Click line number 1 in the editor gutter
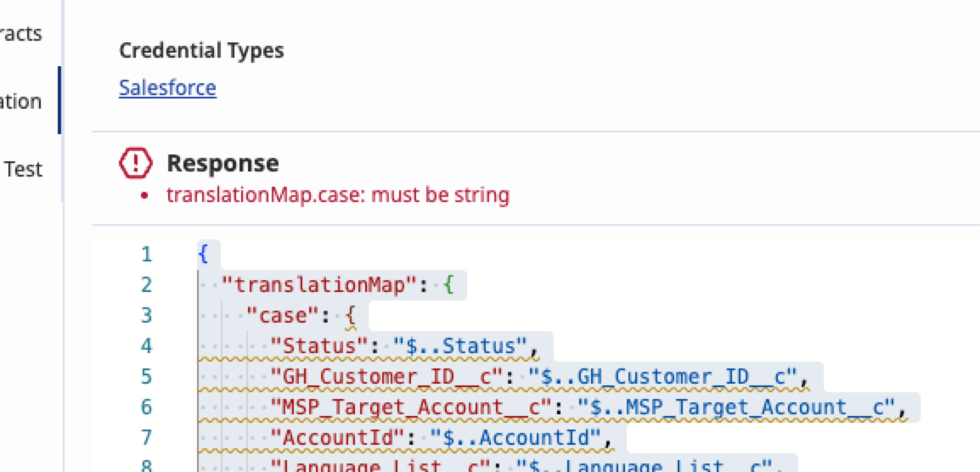The image size is (980, 472). coord(146,254)
